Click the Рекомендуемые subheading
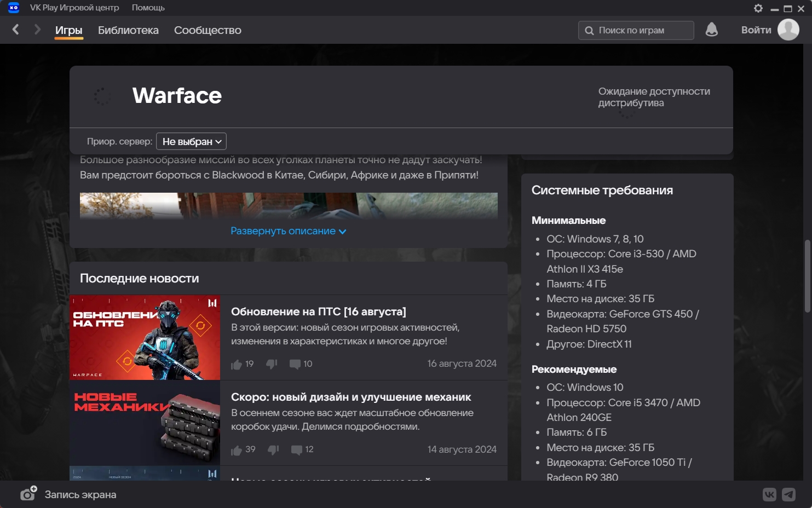The height and width of the screenshot is (508, 812). pos(574,369)
